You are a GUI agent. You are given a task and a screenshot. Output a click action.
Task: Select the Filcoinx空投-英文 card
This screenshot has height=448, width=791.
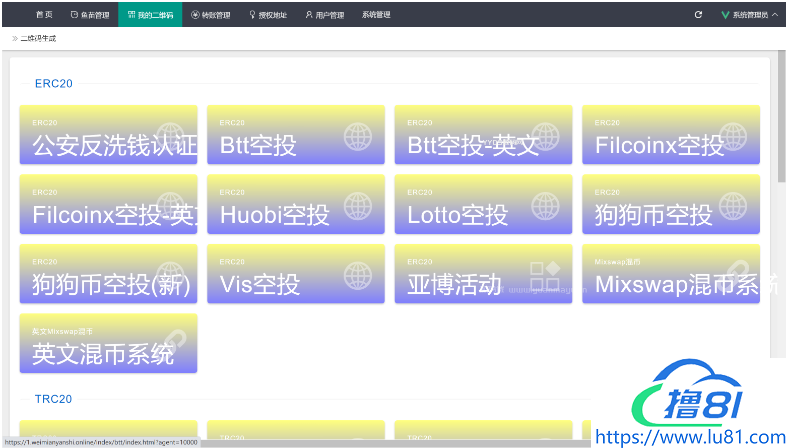[x=108, y=204]
